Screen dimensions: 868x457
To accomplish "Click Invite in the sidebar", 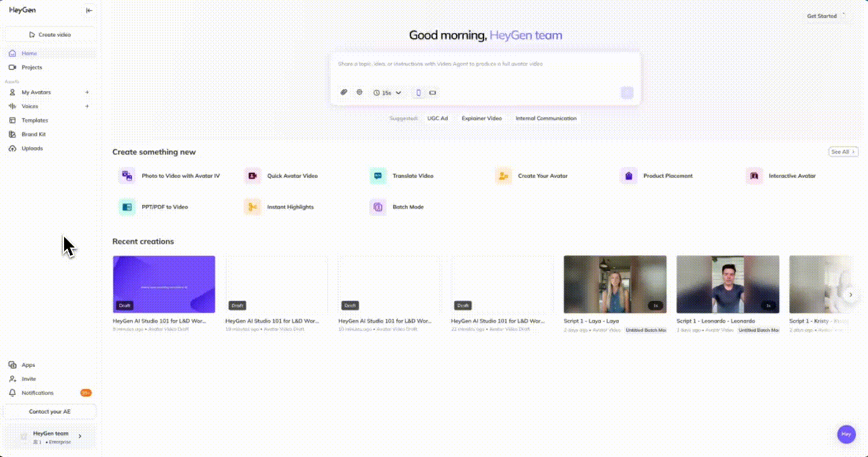I will 50,379.
